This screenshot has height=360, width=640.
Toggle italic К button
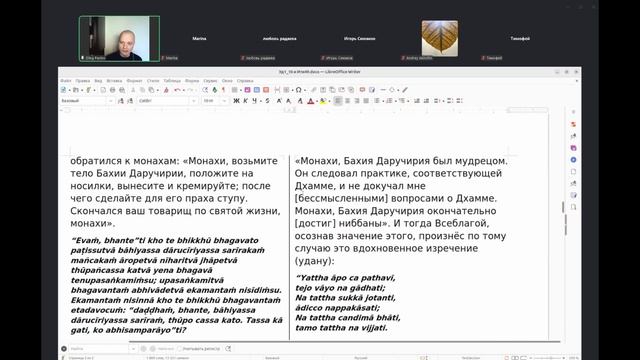[245, 101]
